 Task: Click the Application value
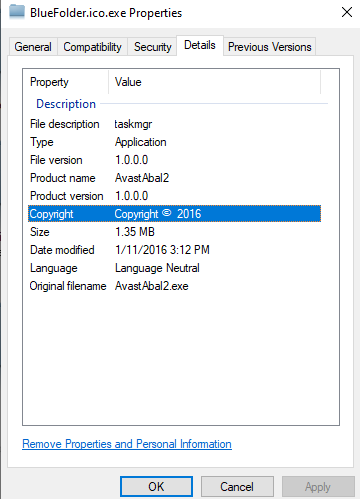(141, 142)
